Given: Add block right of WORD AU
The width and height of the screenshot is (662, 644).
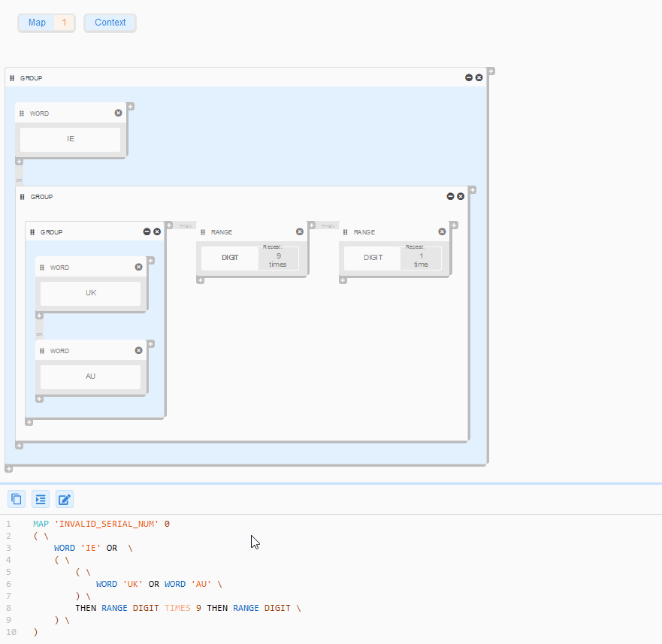Looking at the screenshot, I should click(151, 343).
